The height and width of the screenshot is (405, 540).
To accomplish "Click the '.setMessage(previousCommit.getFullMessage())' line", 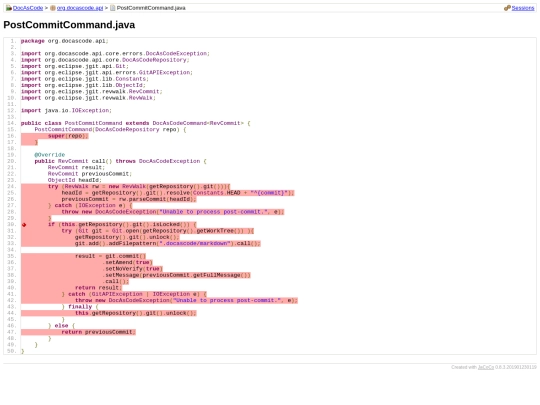I will 176,275.
